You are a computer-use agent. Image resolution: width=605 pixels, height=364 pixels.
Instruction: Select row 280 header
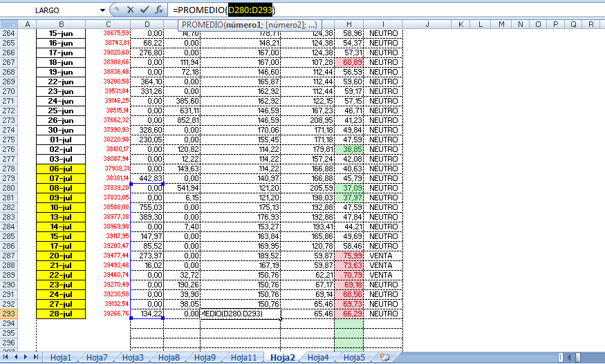8,187
